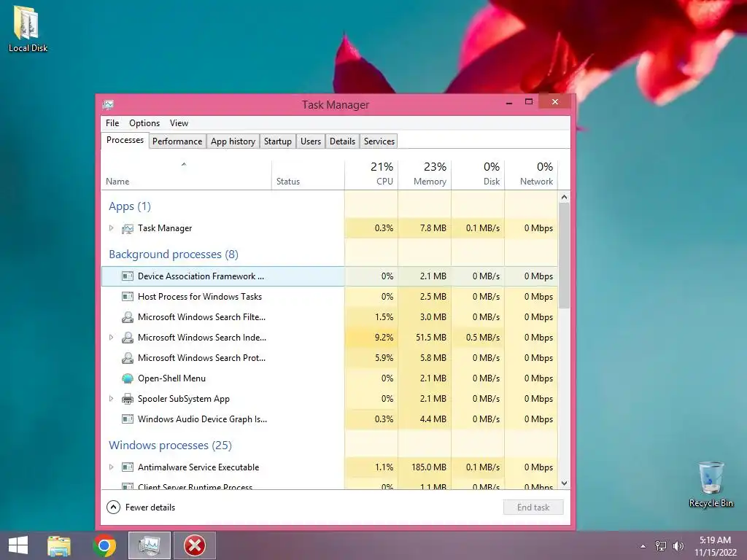This screenshot has height=560, width=747.
Task: Click the Antimalware Service Executable icon
Action: pyautogui.click(x=127, y=467)
